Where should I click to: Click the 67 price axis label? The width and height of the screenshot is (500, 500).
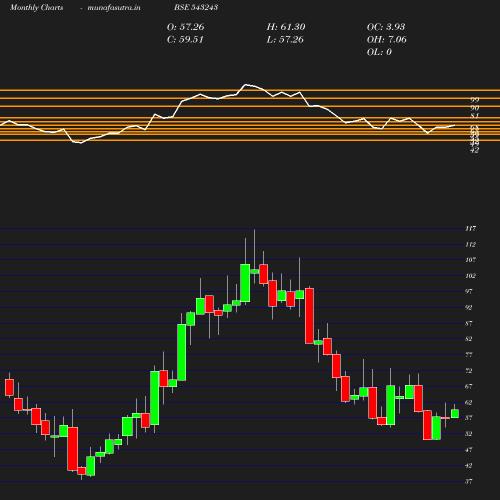(x=469, y=386)
